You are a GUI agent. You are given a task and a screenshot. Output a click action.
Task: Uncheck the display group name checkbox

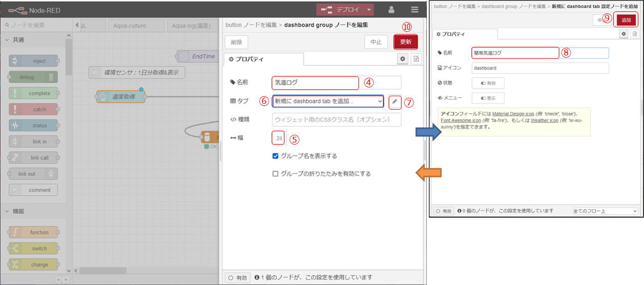(x=276, y=156)
